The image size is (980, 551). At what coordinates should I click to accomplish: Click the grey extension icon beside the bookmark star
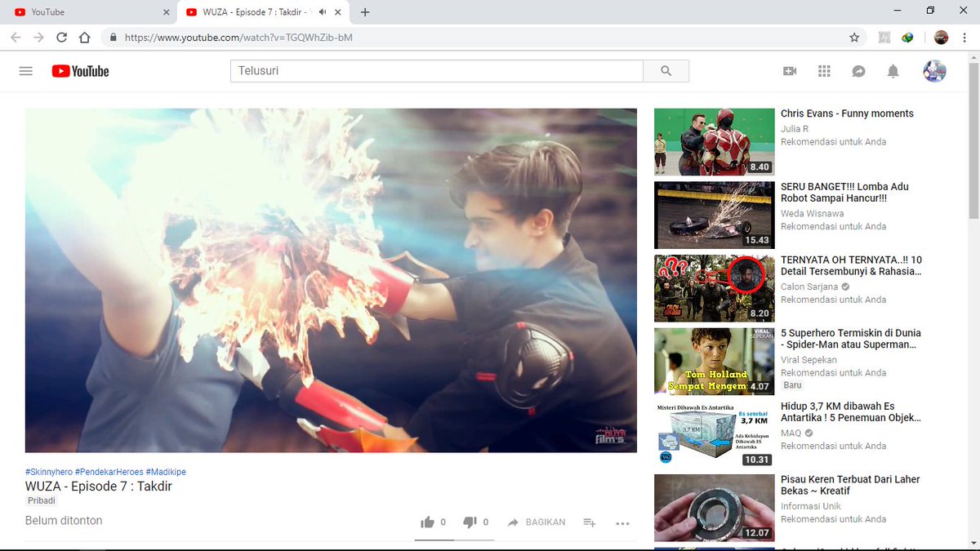(x=884, y=37)
